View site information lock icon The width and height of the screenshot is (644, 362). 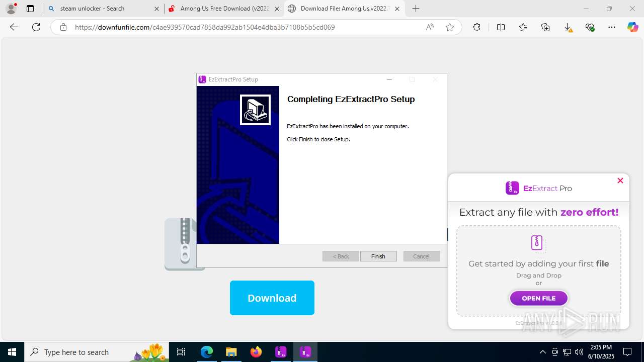pos(63,27)
